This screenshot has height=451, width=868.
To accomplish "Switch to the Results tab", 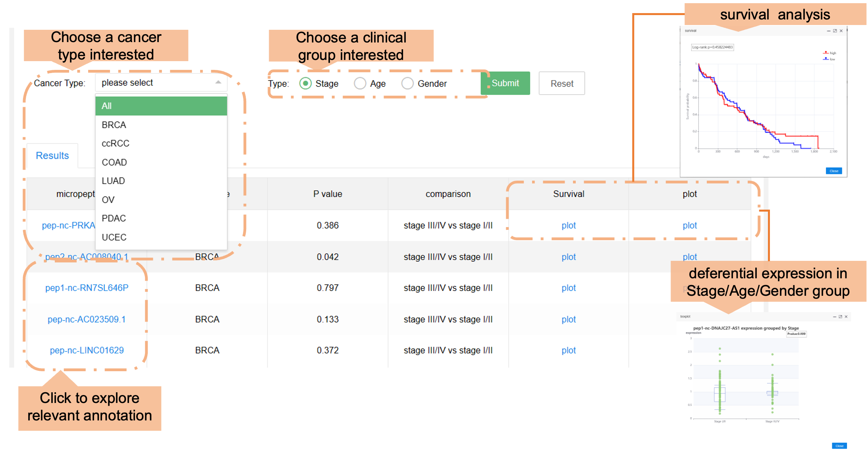I will tap(52, 156).
